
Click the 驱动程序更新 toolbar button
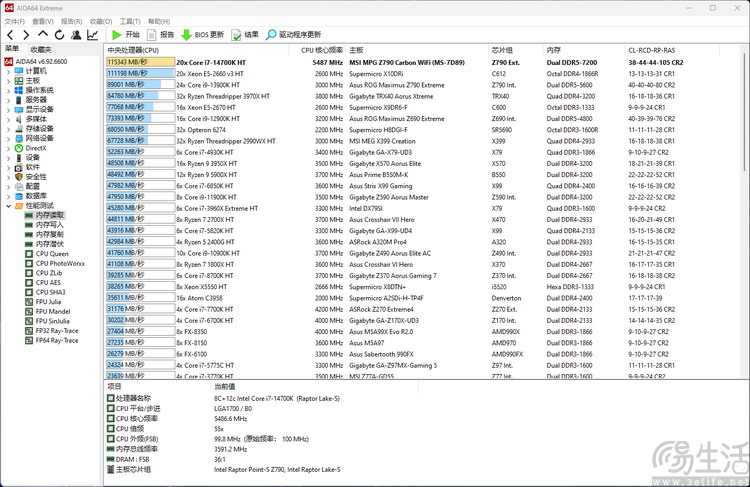click(x=293, y=34)
